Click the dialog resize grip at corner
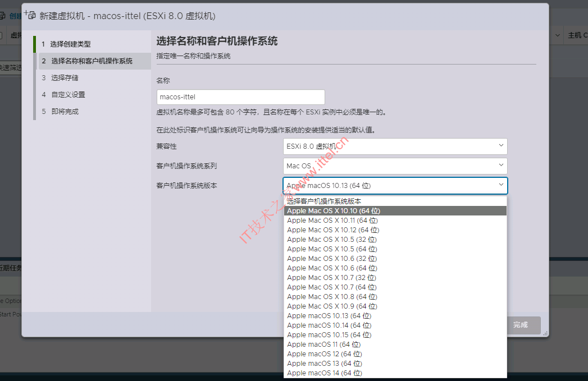The width and height of the screenshot is (588, 381). [x=546, y=333]
